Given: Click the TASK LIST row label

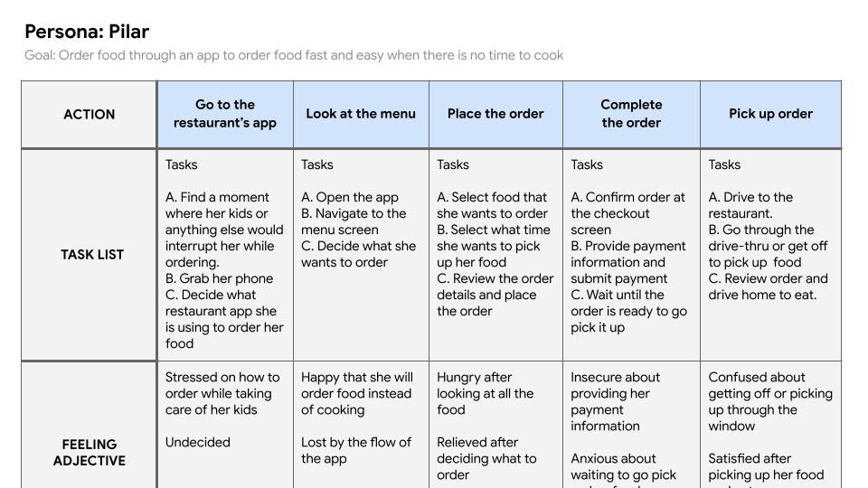Looking at the screenshot, I should [x=90, y=255].
